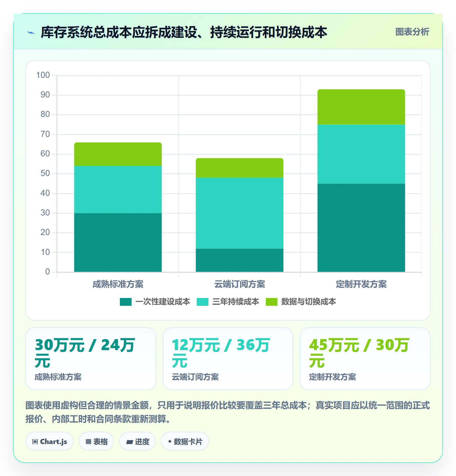Click the green 数据与切换成本 legend swatch
This screenshot has width=456, height=476.
click(x=272, y=302)
